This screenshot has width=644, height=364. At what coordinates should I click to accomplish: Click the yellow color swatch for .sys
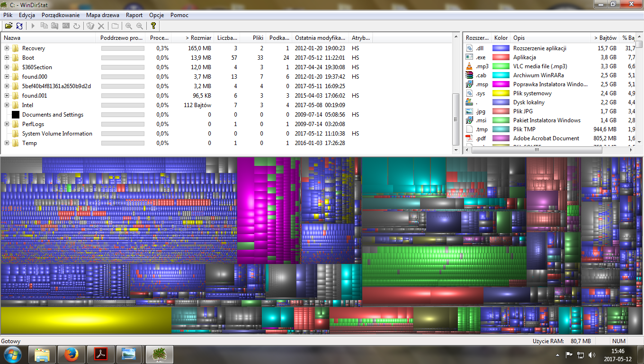[x=501, y=93]
